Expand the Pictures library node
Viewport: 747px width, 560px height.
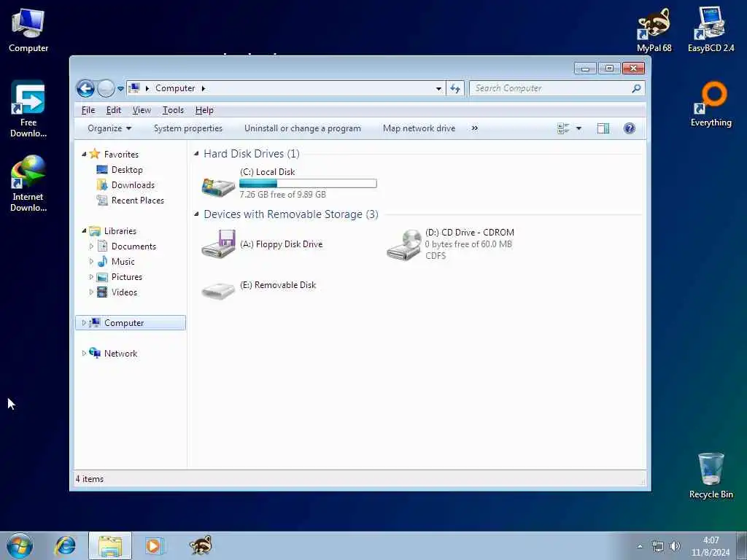tap(91, 276)
